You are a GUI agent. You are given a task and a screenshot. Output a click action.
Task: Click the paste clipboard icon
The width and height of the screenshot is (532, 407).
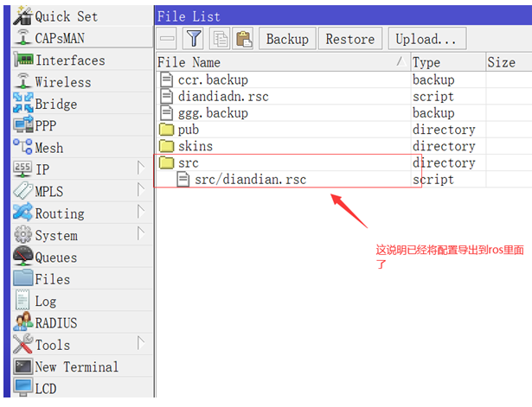[x=243, y=39]
